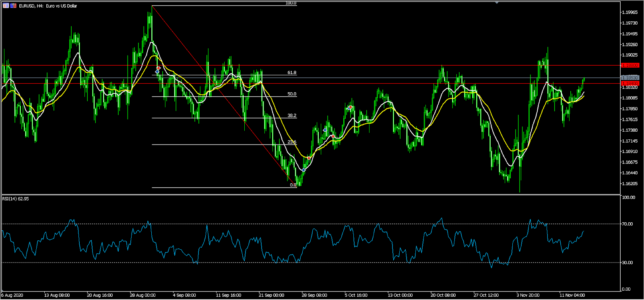The width and height of the screenshot is (644, 300).
Task: Click the Fibonacci 38.2 retracement label
Action: click(x=292, y=116)
